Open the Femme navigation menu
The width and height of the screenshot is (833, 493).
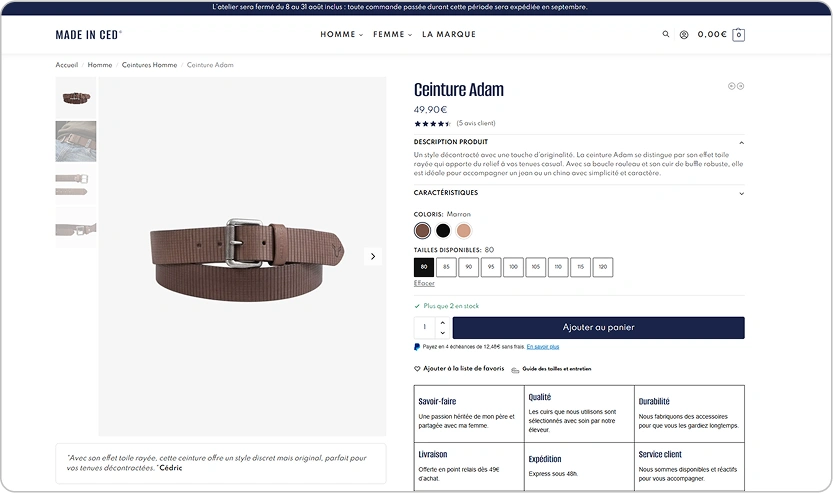tap(392, 35)
